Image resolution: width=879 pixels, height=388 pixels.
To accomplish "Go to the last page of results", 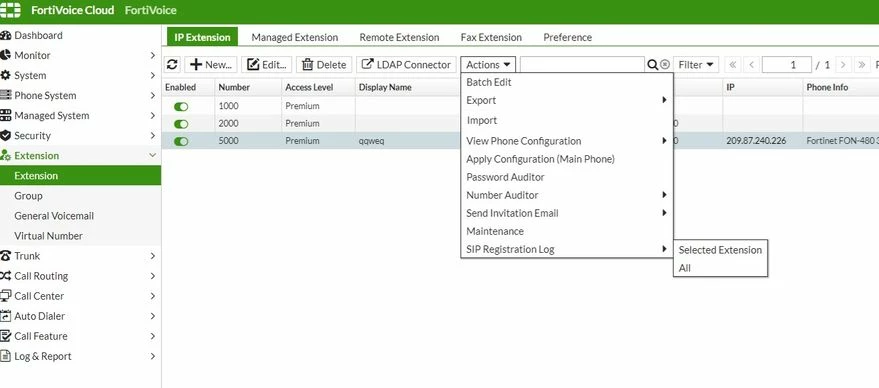I will point(862,65).
